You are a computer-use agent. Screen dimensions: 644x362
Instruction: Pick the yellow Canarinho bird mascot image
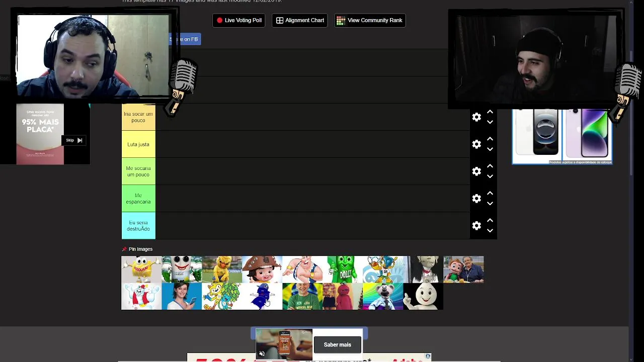click(222, 269)
